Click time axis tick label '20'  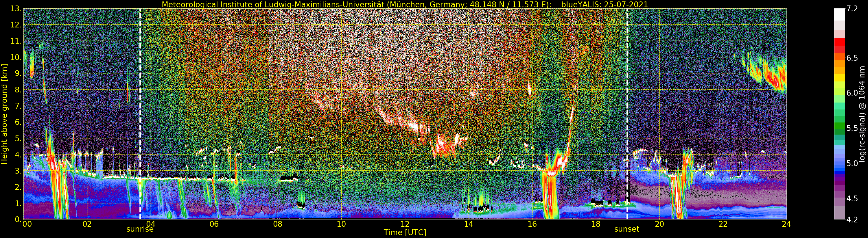click(x=659, y=224)
